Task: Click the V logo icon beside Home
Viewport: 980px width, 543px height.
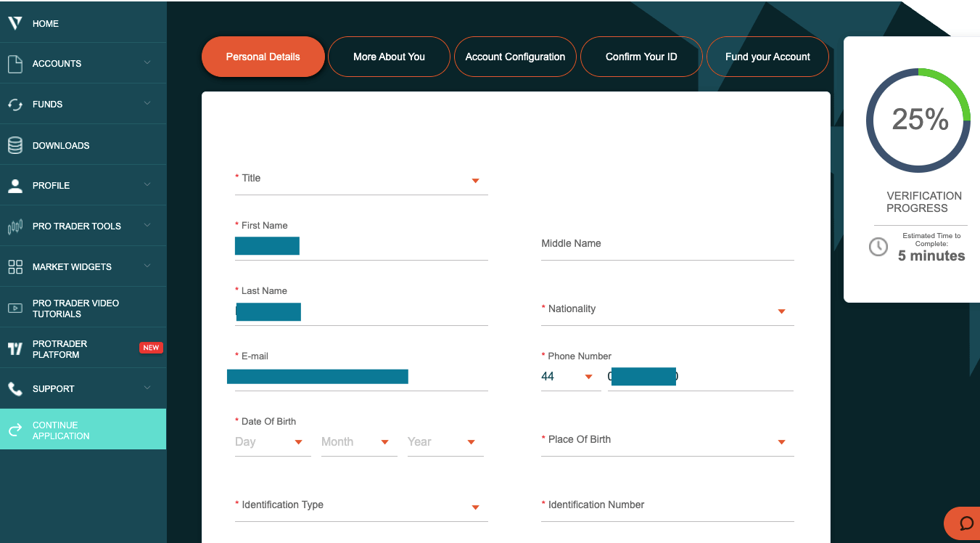Action: tap(15, 23)
